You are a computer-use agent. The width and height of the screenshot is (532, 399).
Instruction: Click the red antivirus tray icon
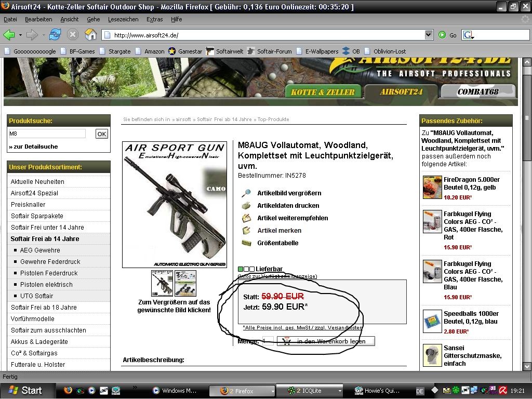pos(502,391)
